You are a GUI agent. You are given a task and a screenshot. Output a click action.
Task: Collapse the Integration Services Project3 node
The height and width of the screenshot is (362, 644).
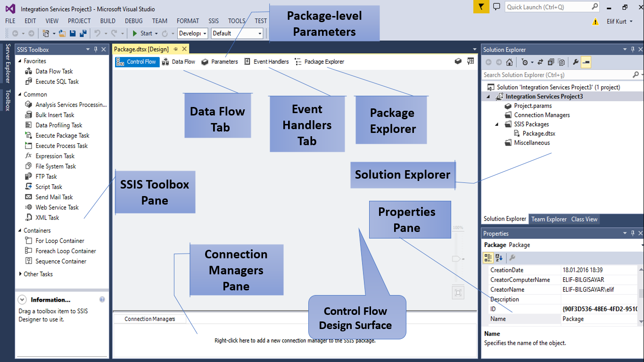click(488, 96)
